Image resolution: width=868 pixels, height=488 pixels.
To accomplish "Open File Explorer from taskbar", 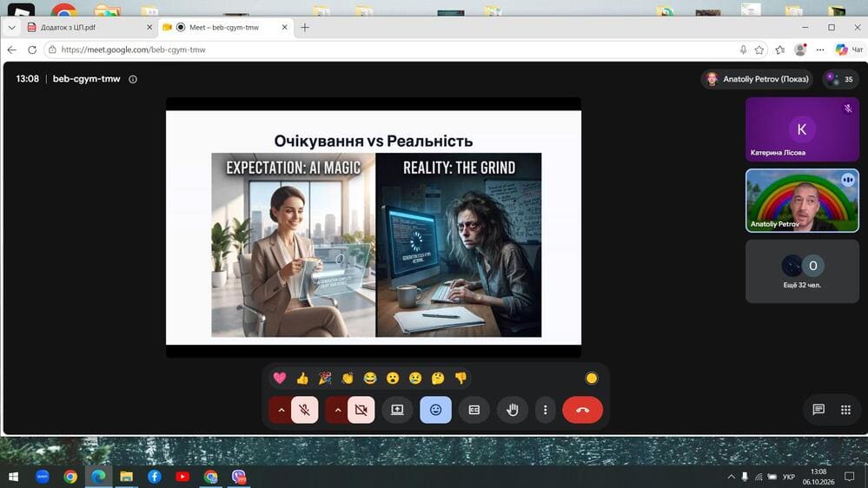I will click(x=126, y=477).
